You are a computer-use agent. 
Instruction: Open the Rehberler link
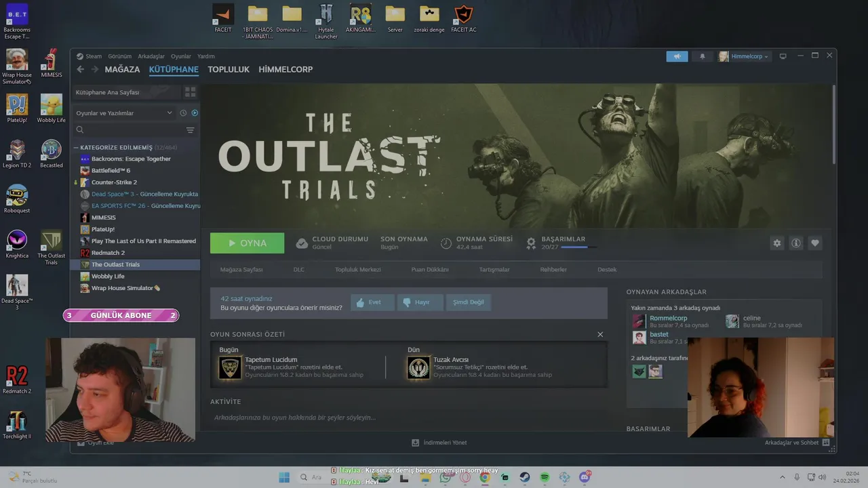pos(553,269)
